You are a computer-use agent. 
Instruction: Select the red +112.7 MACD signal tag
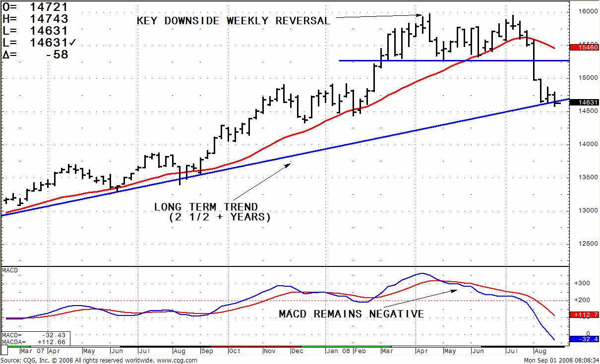tap(584, 314)
